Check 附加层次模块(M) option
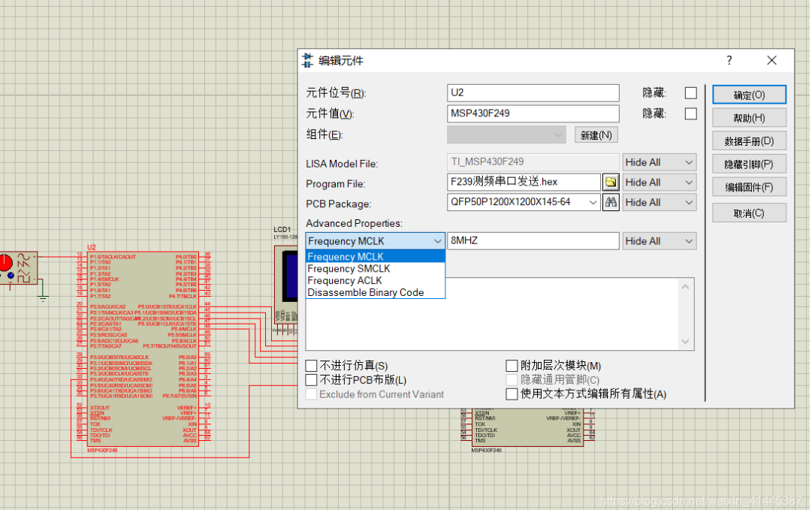The height and width of the screenshot is (510, 812). point(513,365)
